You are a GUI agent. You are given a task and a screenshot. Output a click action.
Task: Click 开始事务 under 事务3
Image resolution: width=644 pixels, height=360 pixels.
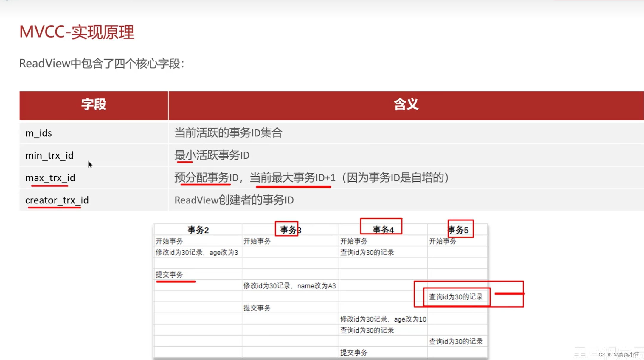(257, 241)
